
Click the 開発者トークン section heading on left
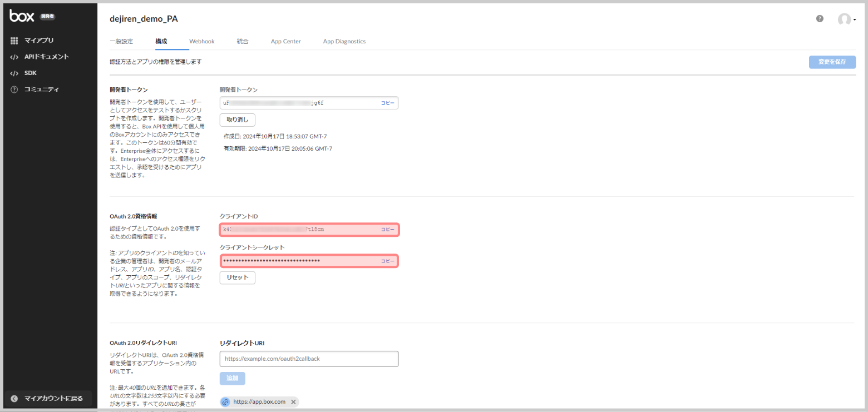pyautogui.click(x=129, y=90)
